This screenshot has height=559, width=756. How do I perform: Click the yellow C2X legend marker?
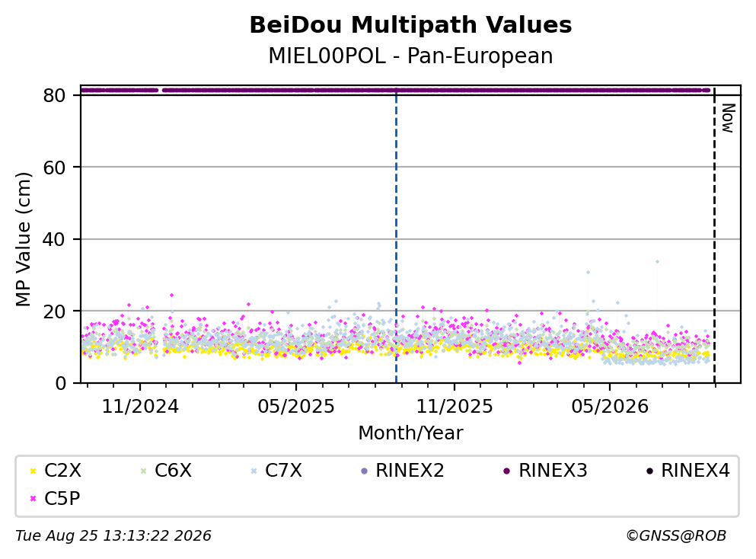pos(33,471)
